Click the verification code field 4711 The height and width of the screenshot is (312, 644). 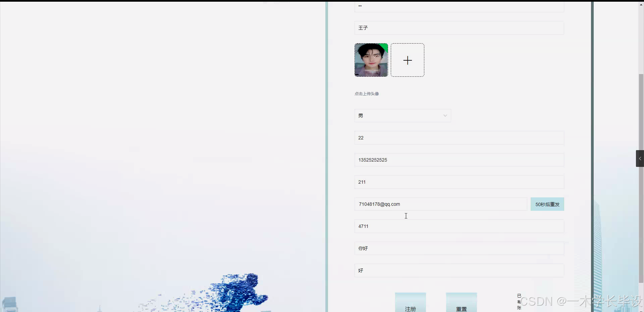(x=459, y=226)
